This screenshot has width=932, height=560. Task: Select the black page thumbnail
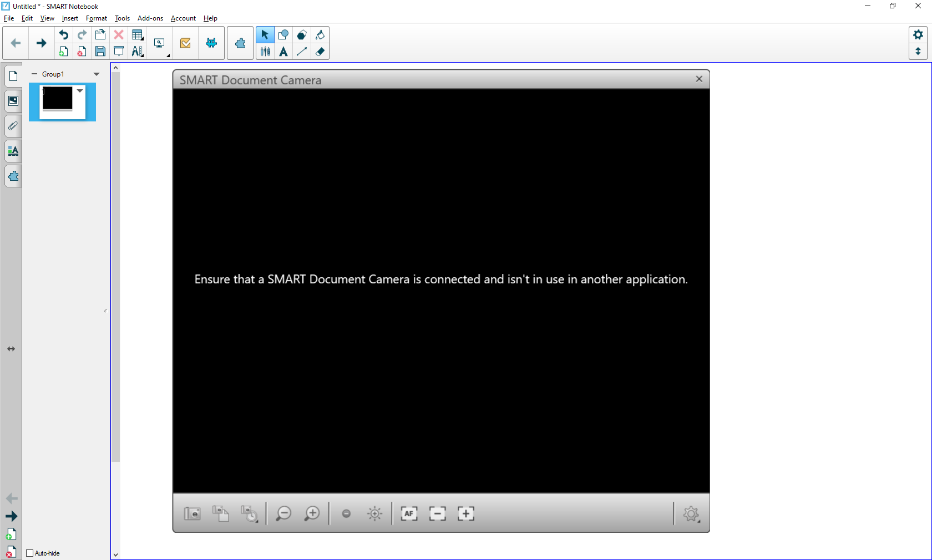(58, 99)
